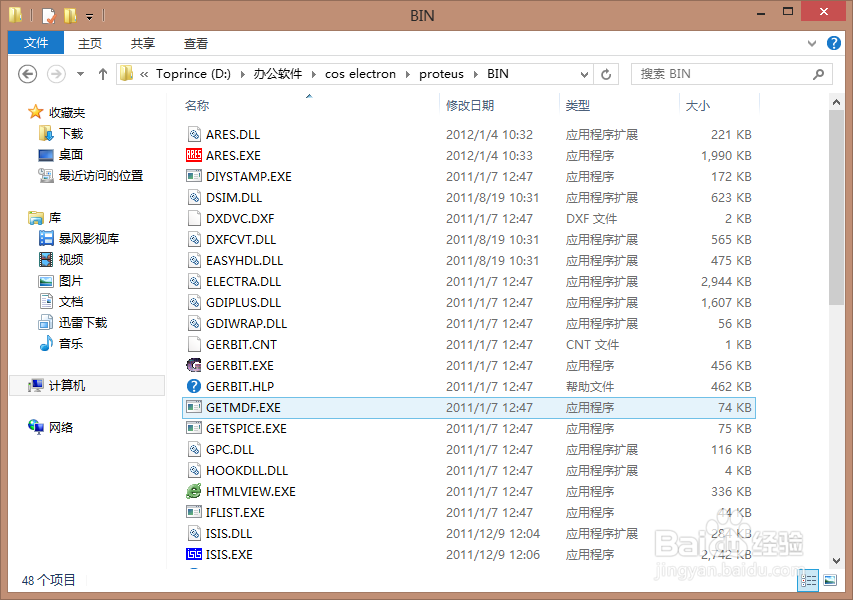Click proteus in address path
853x600 pixels.
click(441, 74)
